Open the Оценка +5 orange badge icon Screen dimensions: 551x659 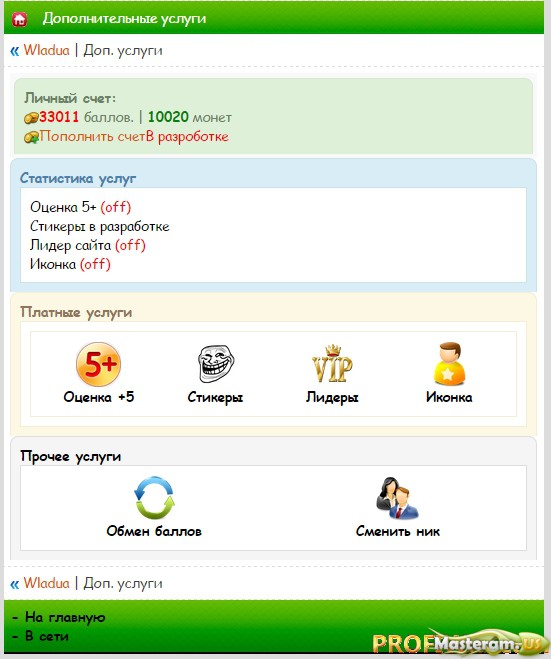tap(98, 364)
